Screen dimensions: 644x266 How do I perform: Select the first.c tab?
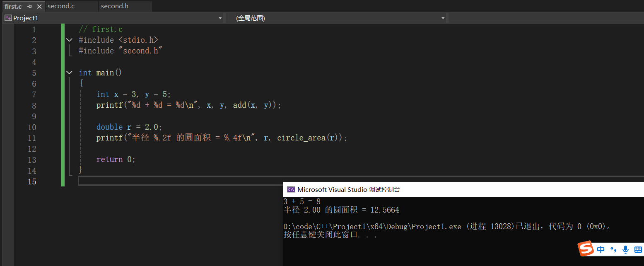[13, 7]
